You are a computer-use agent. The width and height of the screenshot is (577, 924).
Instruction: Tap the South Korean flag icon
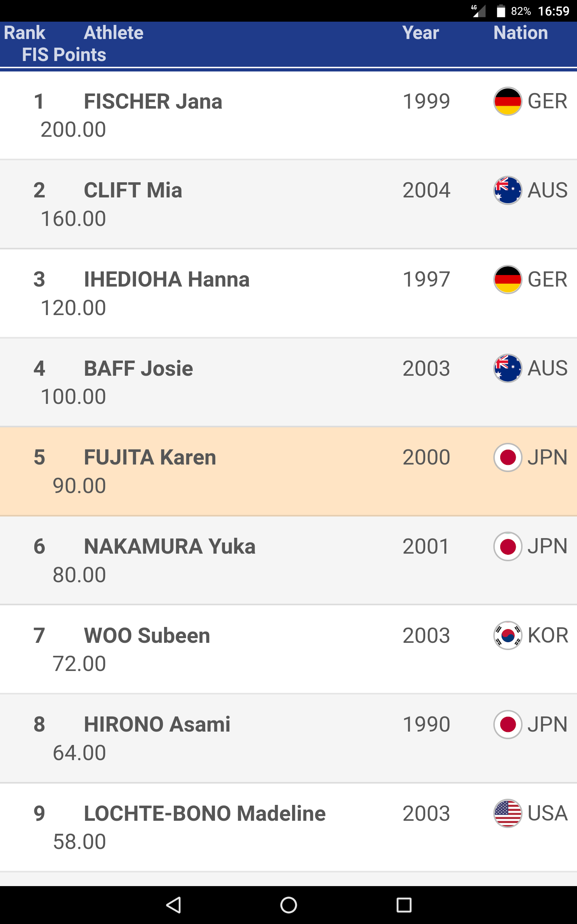tap(507, 635)
